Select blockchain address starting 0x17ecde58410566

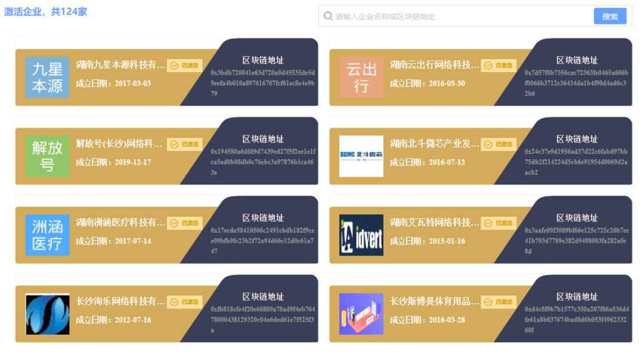262,241
